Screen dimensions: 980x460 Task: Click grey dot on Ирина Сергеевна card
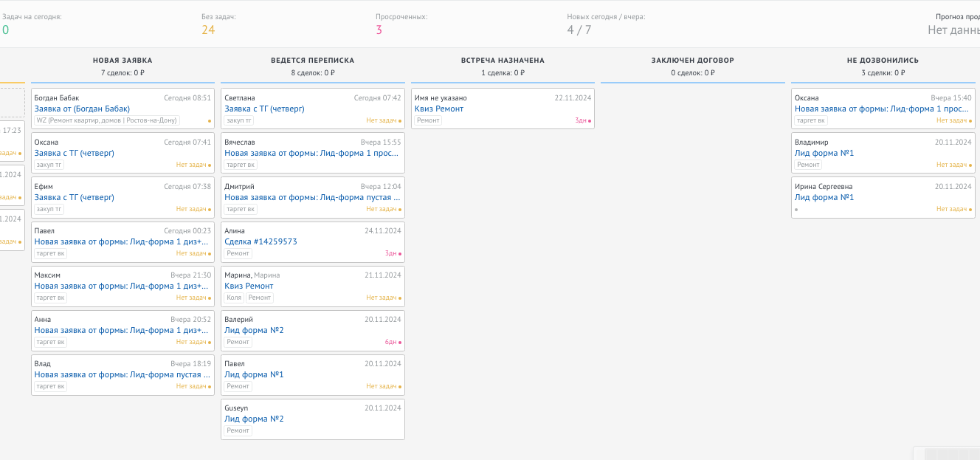point(797,209)
